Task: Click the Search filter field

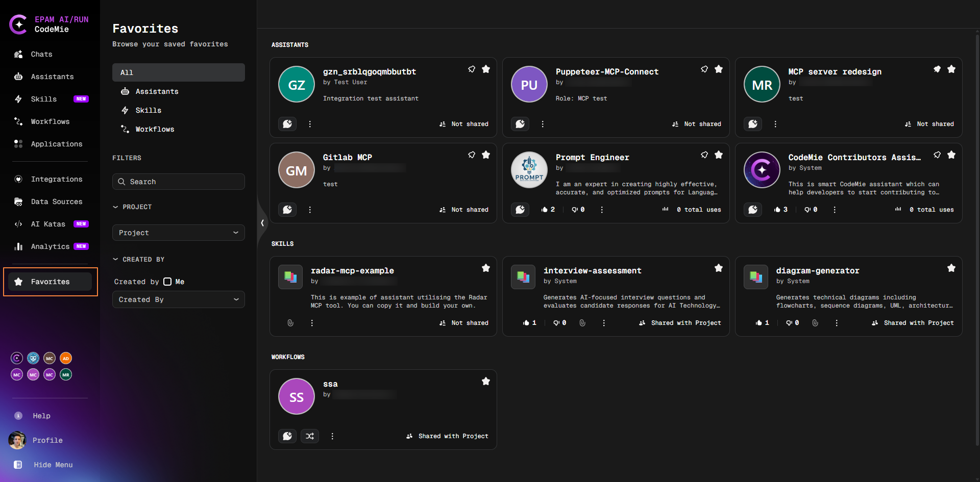Action: point(179,182)
